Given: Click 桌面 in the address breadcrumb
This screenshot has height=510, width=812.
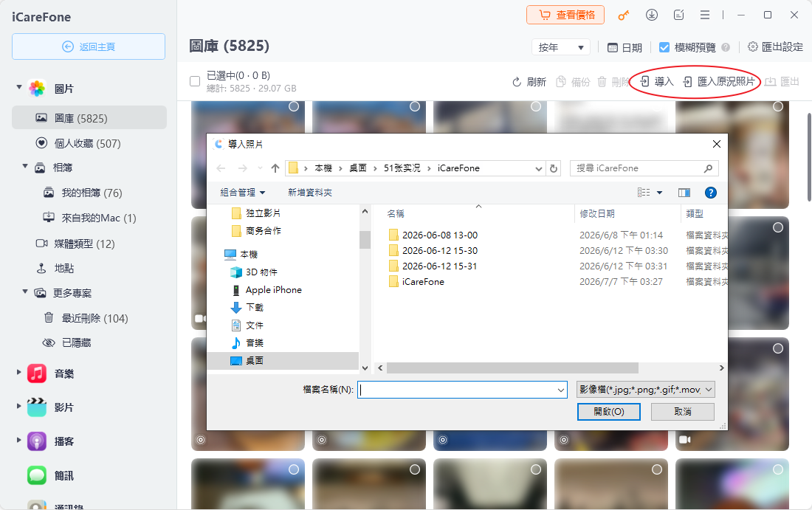Looking at the screenshot, I should pos(358,168).
